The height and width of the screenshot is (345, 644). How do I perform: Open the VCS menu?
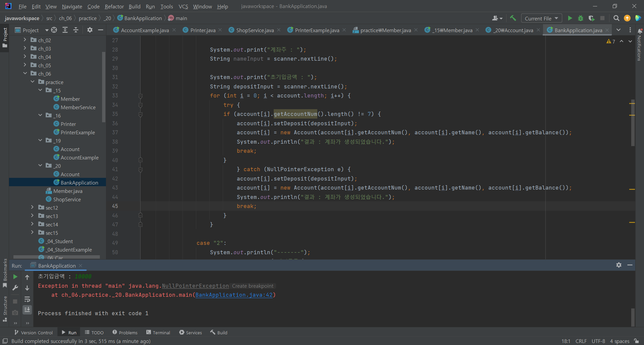point(183,6)
